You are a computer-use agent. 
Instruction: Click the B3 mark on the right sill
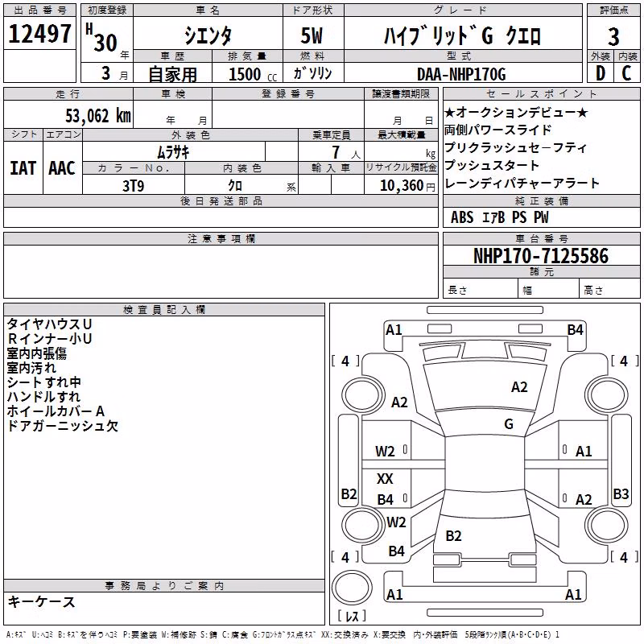621,493
